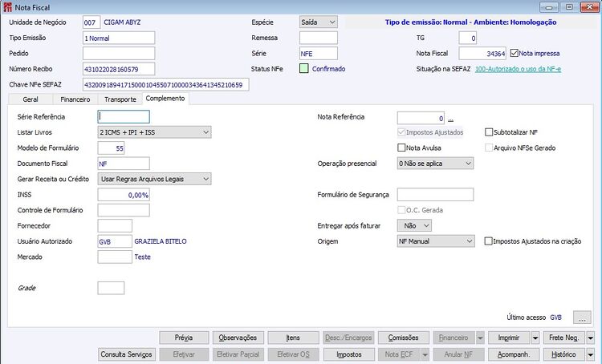Screen dimensions: 602x364
Task: Click the Prévia button
Action: coord(184,338)
